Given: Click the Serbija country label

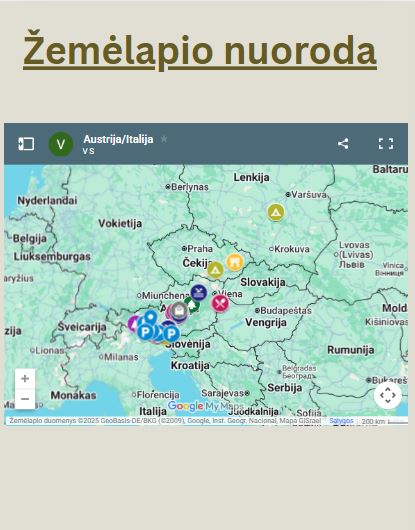Looking at the screenshot, I should 285,388.
